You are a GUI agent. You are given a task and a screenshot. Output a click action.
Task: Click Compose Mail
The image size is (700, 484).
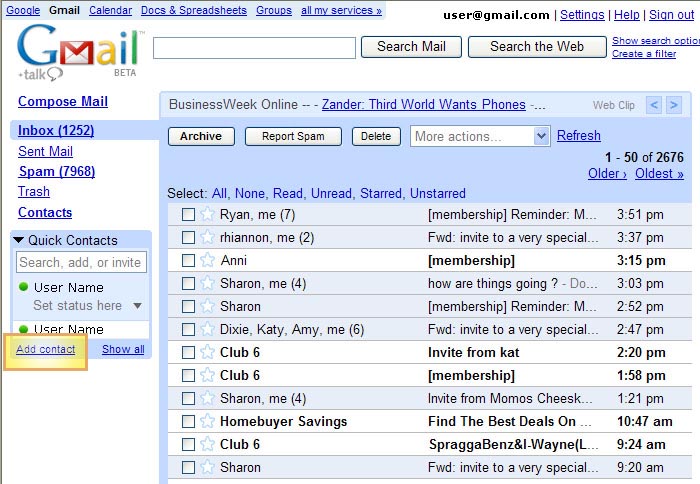click(63, 101)
